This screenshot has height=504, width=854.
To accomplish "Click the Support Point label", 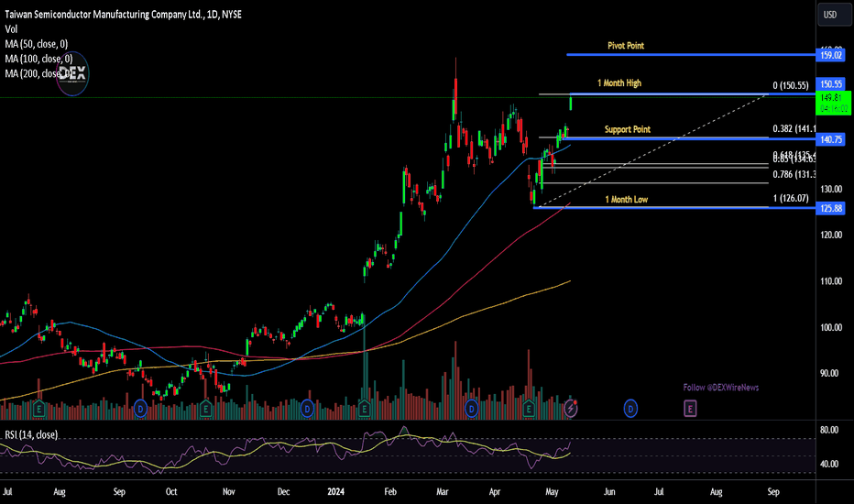I will pyautogui.click(x=628, y=129).
